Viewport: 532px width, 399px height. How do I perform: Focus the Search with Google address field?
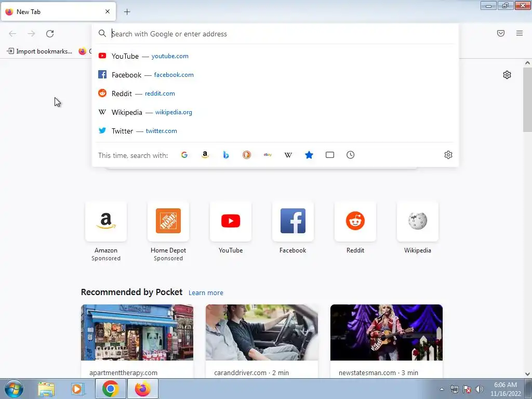tap(275, 34)
